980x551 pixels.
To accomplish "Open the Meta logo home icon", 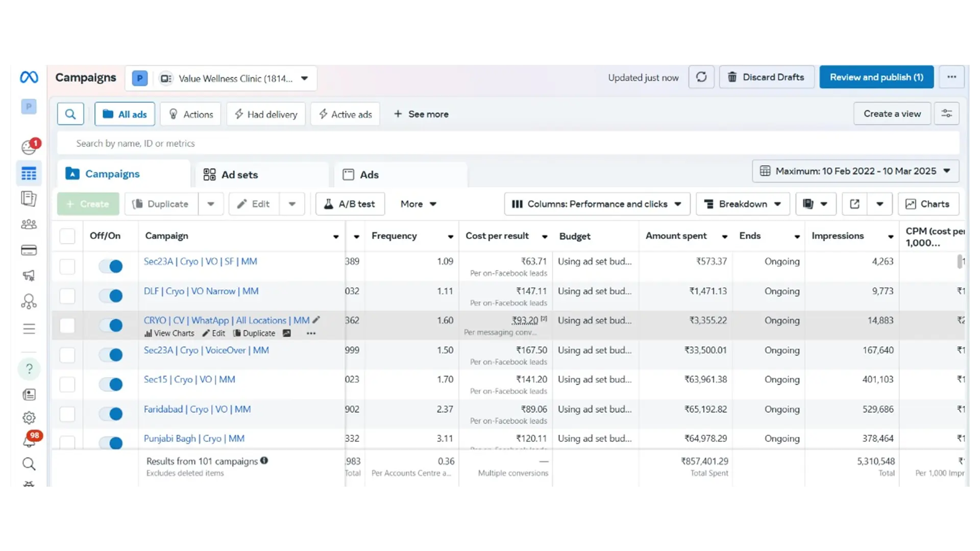I will pyautogui.click(x=29, y=77).
